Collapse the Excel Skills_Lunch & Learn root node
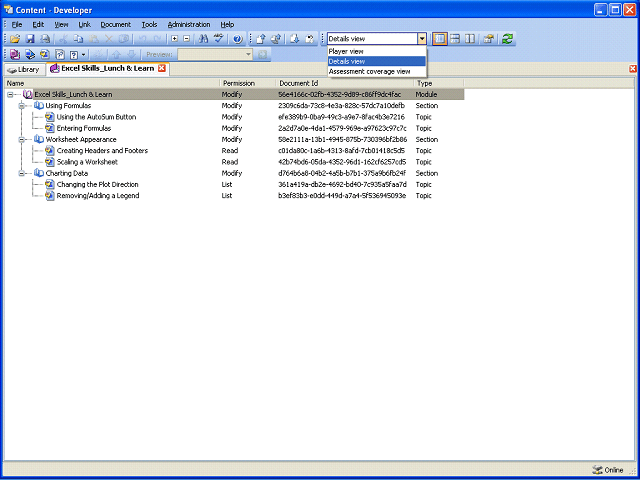The height and width of the screenshot is (480, 640). pyautogui.click(x=10, y=94)
